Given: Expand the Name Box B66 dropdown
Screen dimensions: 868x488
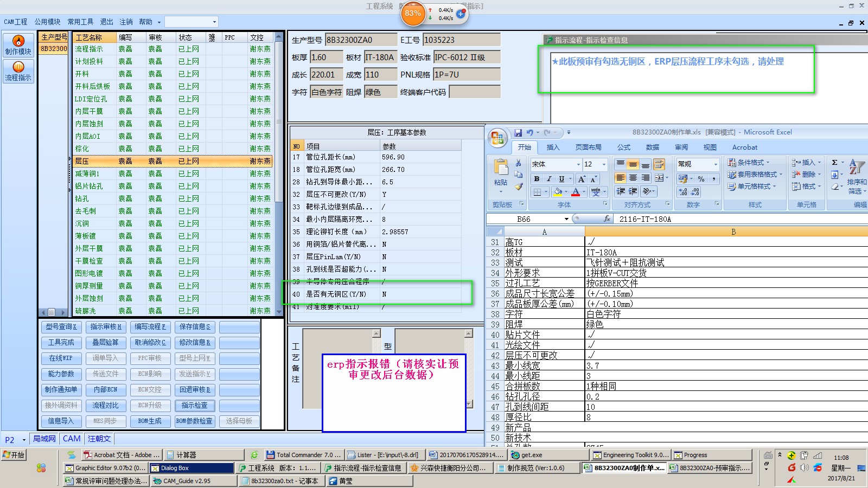Looking at the screenshot, I should click(566, 219).
